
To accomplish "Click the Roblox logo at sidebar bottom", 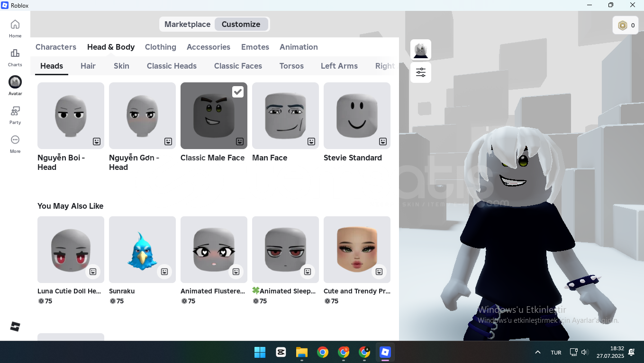I will [x=15, y=327].
